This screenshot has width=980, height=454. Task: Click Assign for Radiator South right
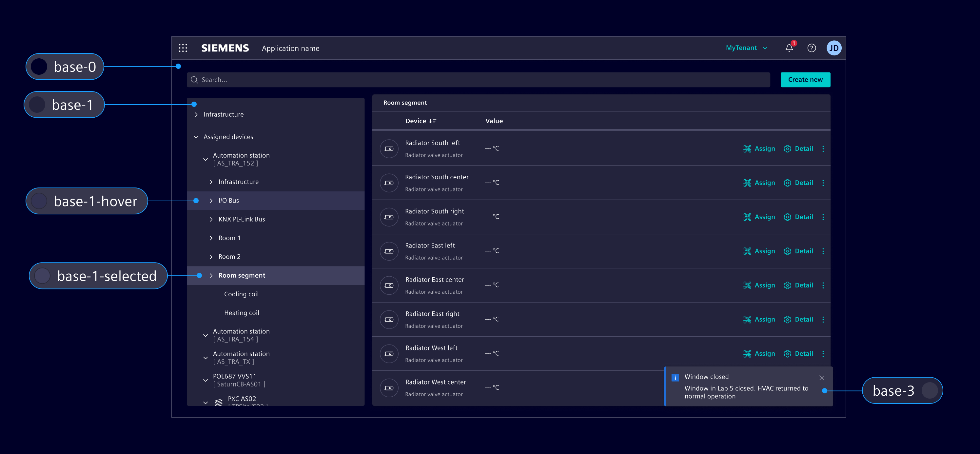[x=759, y=217]
